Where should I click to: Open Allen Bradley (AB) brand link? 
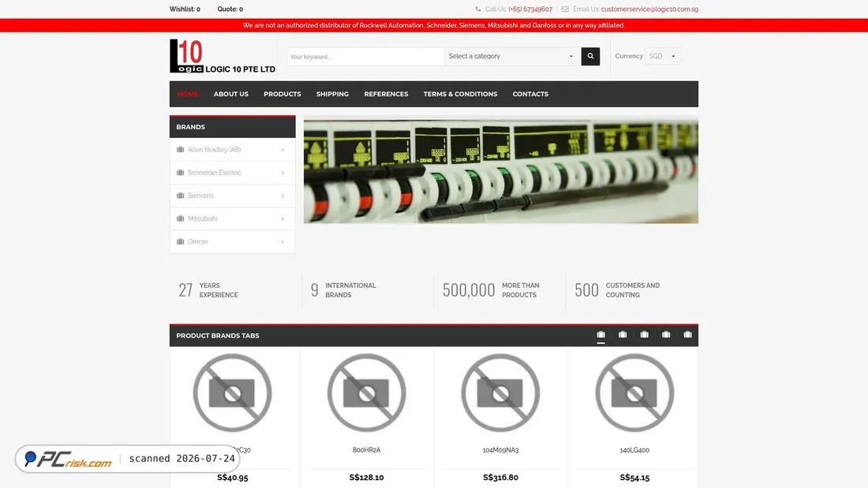[x=214, y=149]
